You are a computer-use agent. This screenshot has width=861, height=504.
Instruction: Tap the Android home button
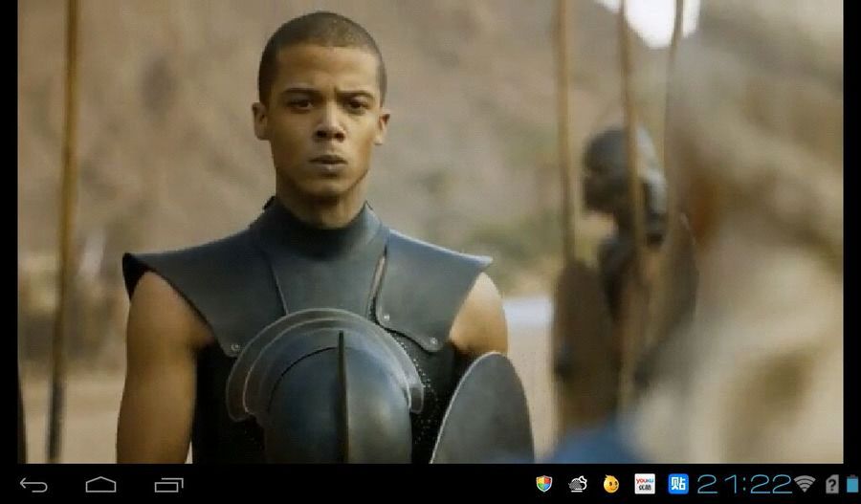[x=101, y=484]
